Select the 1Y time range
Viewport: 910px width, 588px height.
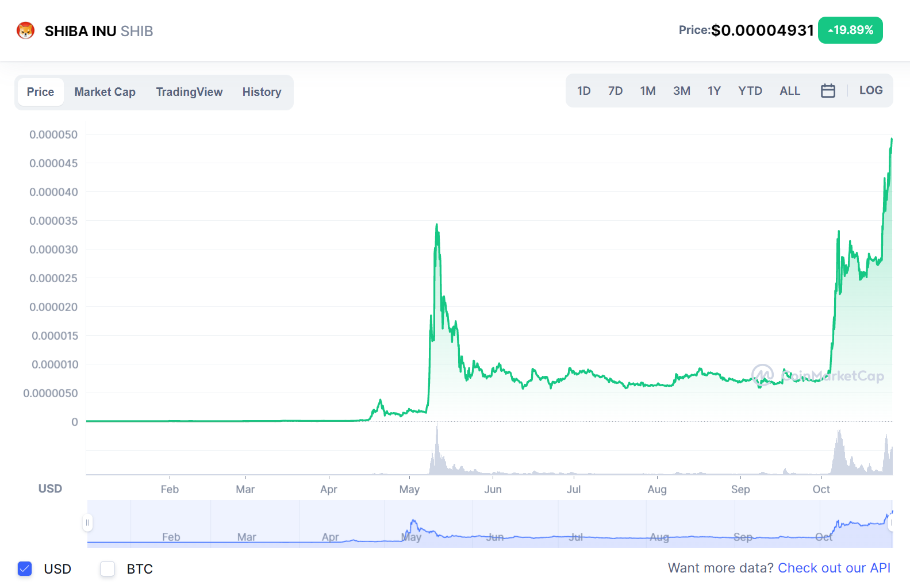coord(714,91)
